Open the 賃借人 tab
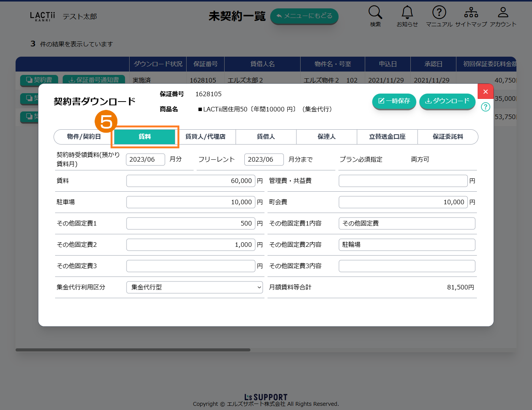 point(266,137)
